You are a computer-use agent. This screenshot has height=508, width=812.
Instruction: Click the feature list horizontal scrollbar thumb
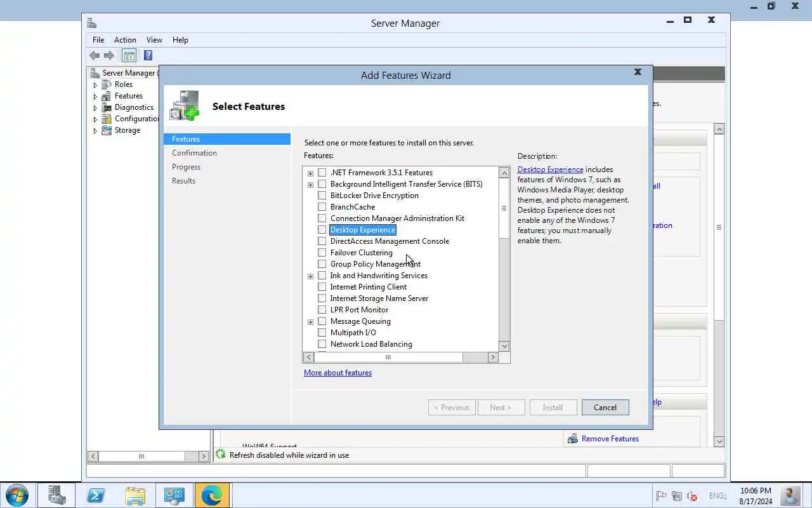388,357
